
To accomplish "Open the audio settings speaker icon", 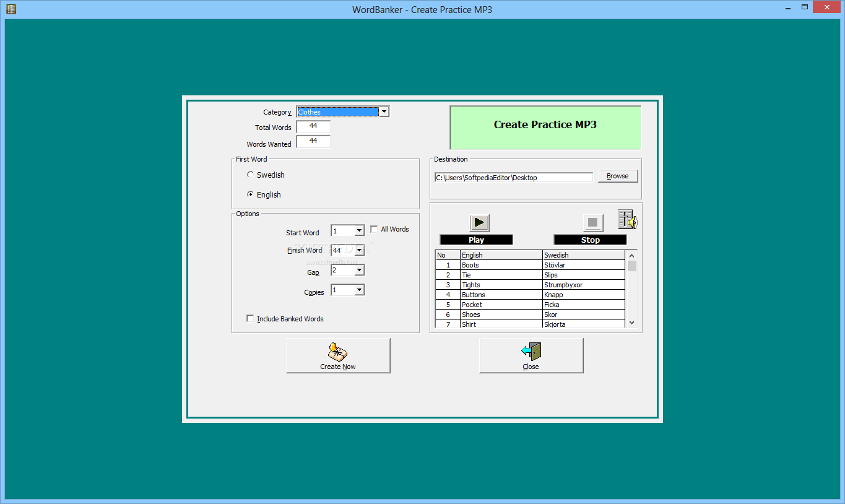I will [627, 220].
